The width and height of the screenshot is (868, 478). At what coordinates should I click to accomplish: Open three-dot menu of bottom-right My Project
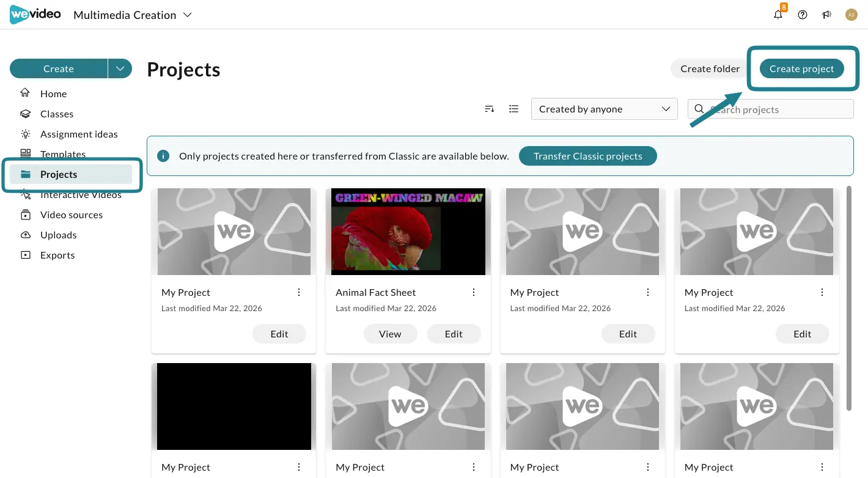click(822, 467)
